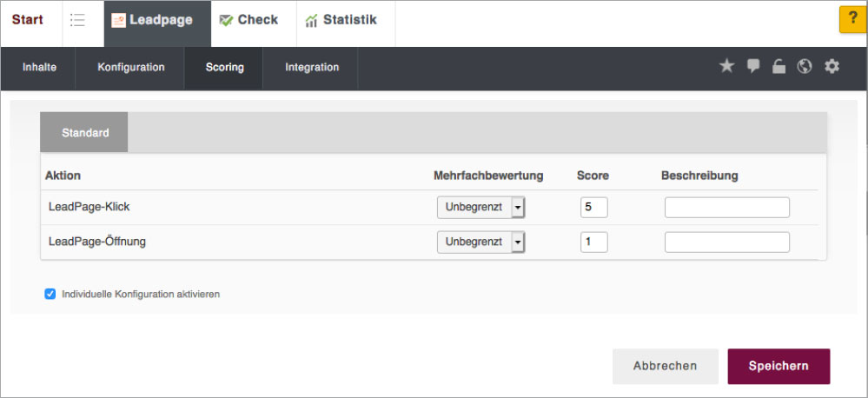This screenshot has width=868, height=398.
Task: Open the speech bubble comments icon
Action: click(752, 66)
